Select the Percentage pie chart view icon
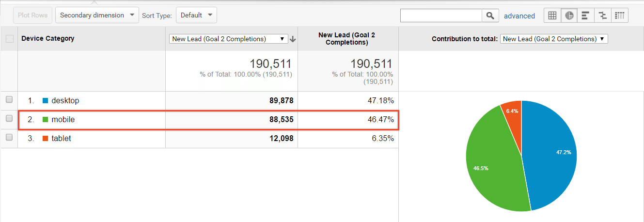This screenshot has height=222, width=644. (x=569, y=16)
